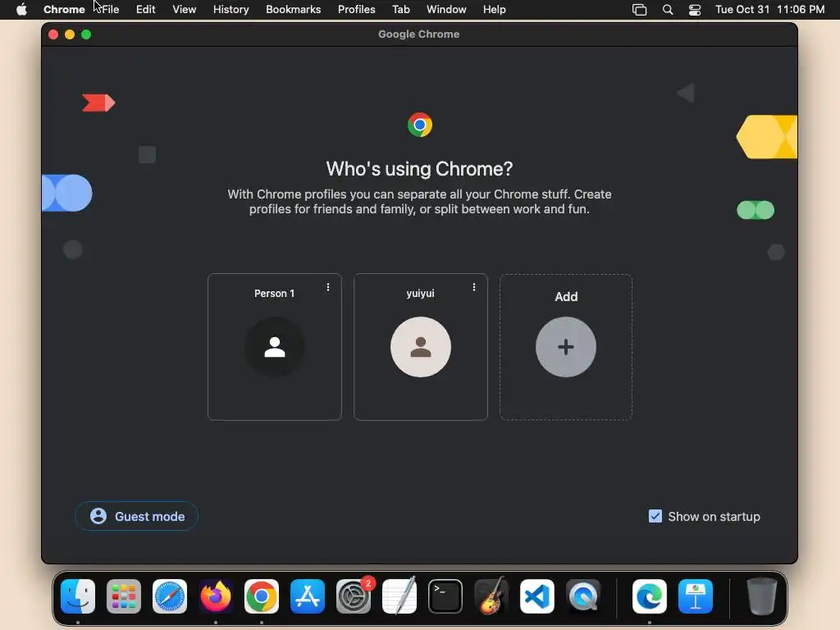Open the Bookmarks menu
The width and height of the screenshot is (840, 630).
293,10
